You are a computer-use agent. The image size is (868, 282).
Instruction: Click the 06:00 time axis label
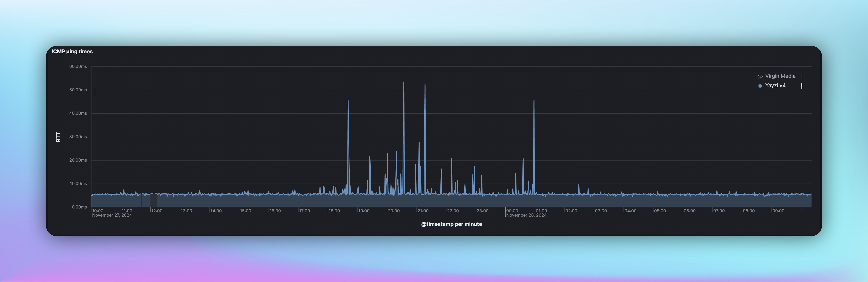coord(689,211)
